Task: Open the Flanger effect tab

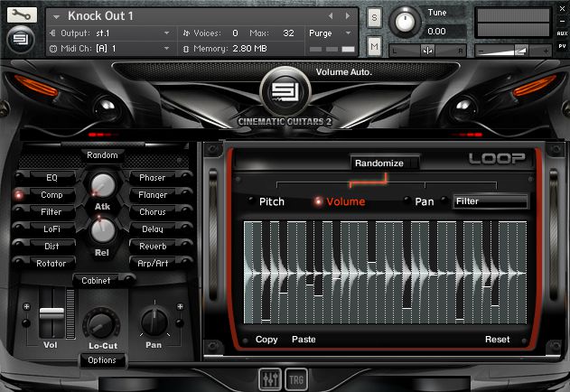Action: tap(153, 195)
